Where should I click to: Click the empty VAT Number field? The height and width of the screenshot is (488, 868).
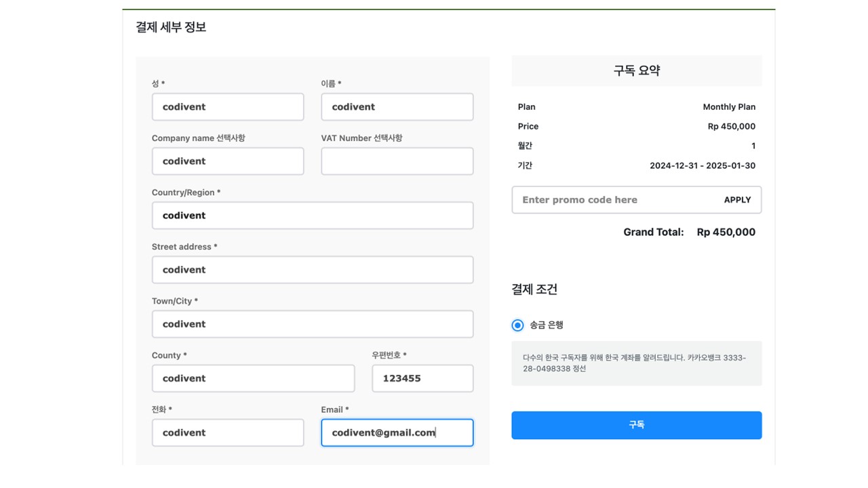397,161
